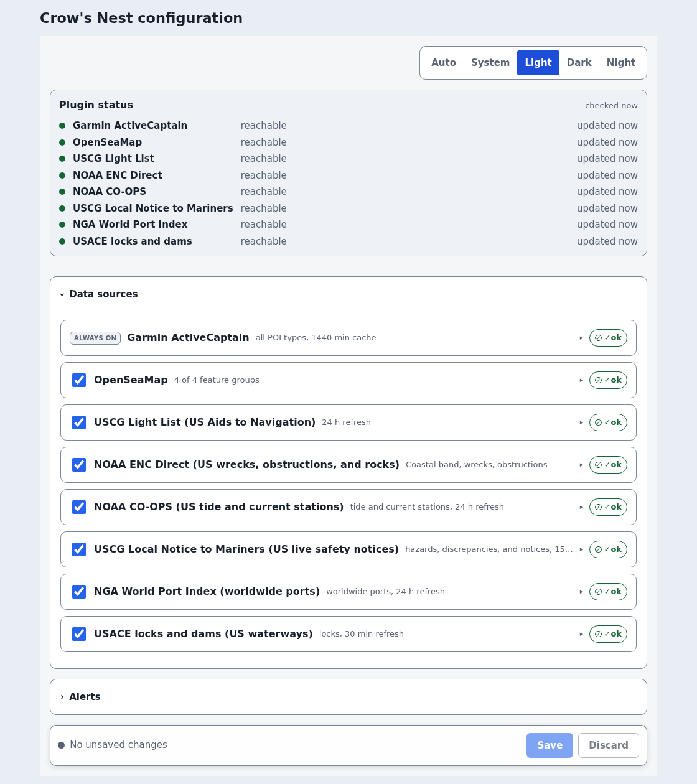This screenshot has height=784, width=697.
Task: Click 'updated now' for USACE locks and dams
Action: 607,241
